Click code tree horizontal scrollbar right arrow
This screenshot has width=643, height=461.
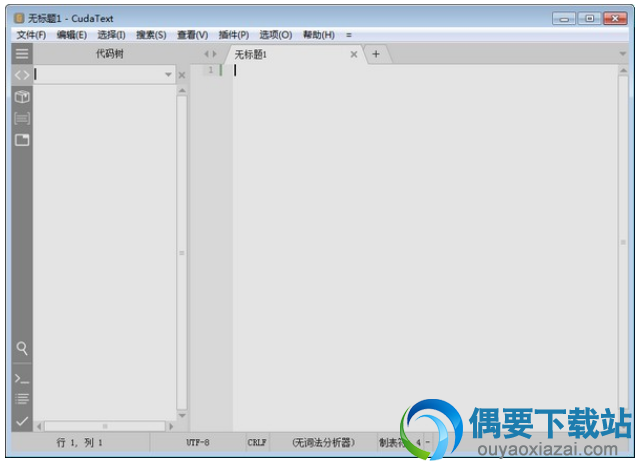point(171,427)
